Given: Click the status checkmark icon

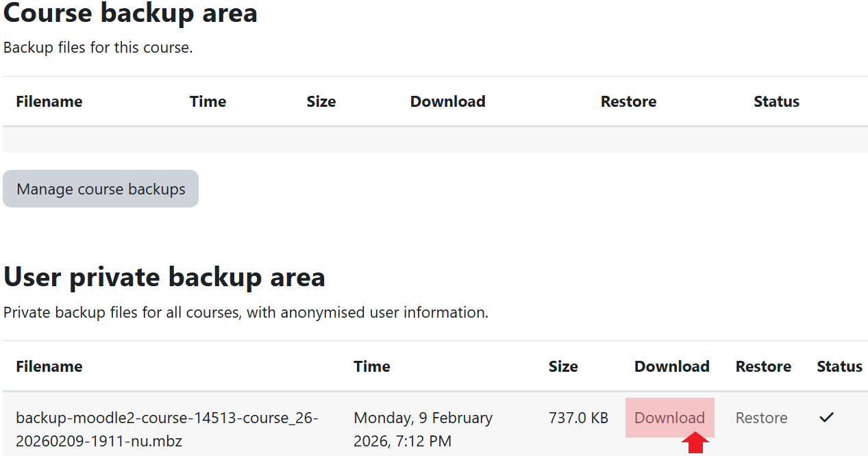Looking at the screenshot, I should click(827, 417).
